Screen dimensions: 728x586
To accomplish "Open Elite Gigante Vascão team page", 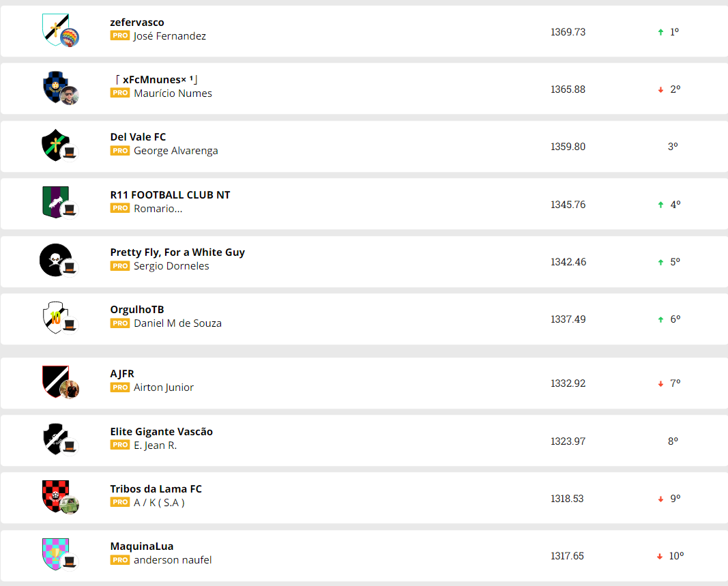I will 162,432.
